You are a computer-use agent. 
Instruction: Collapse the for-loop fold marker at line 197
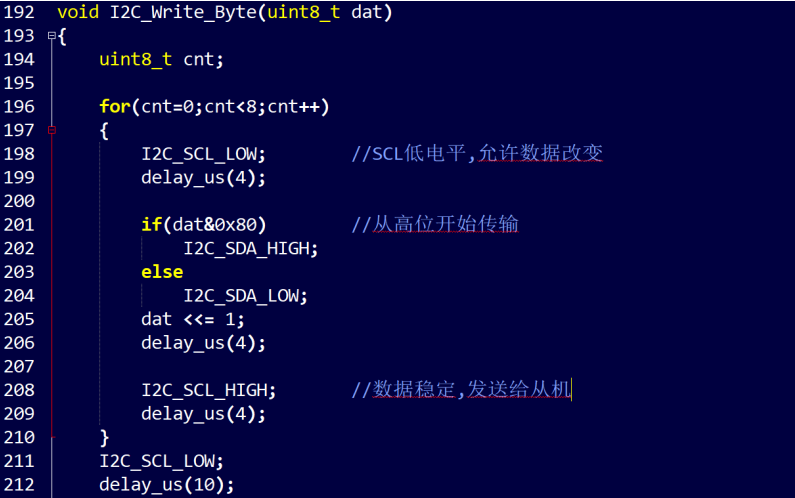click(52, 130)
